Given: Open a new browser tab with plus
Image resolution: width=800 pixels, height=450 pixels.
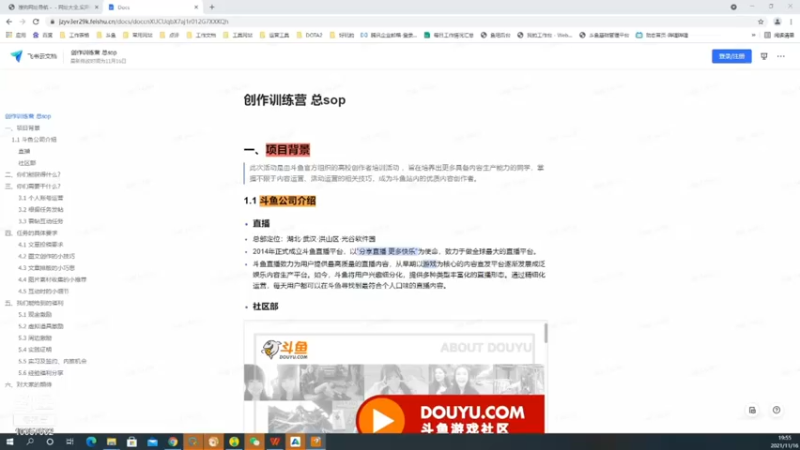Looking at the screenshot, I should pyautogui.click(x=212, y=7).
